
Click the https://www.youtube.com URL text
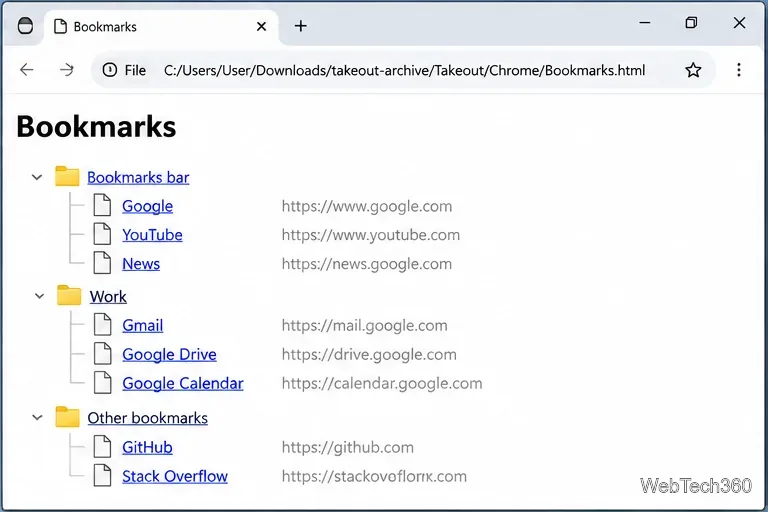(371, 235)
